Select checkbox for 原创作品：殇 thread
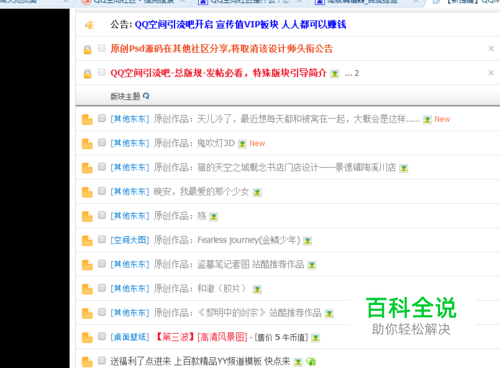500x368 pixels. [x=102, y=215]
